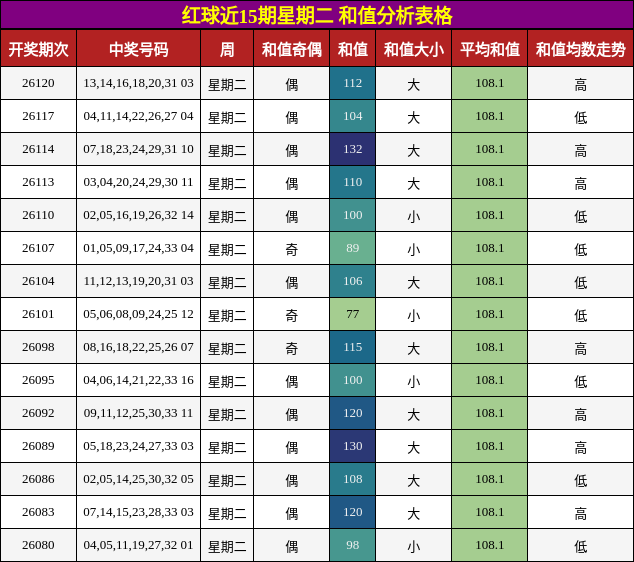634x562 pixels.
Task: Click draw number 26086
Action: 38,479
